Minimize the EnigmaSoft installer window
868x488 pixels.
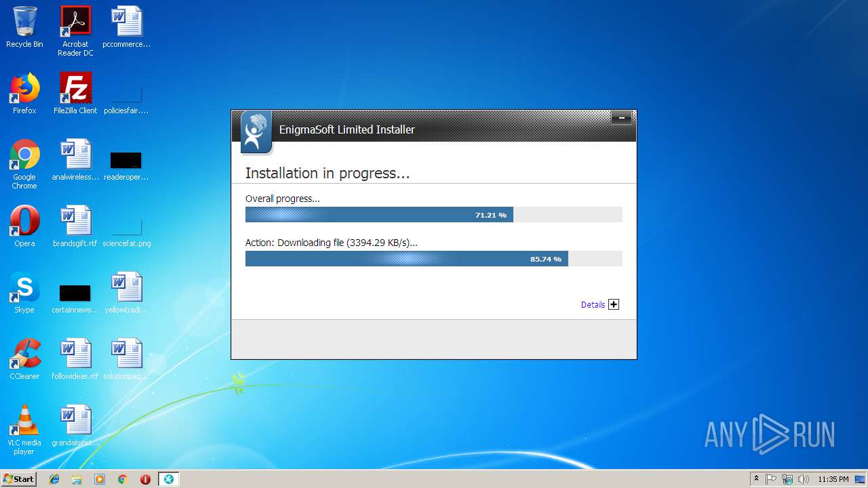tap(621, 118)
